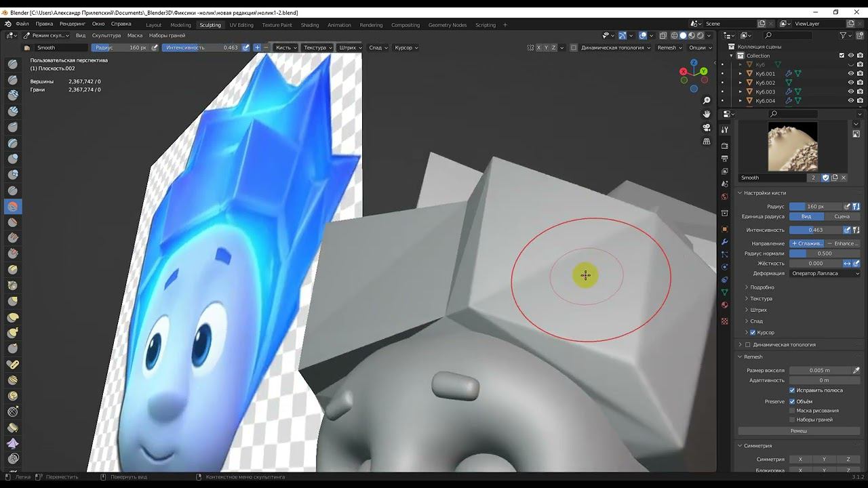The height and width of the screenshot is (488, 868).
Task: Switch to rendered viewport shading
Action: tap(701, 35)
